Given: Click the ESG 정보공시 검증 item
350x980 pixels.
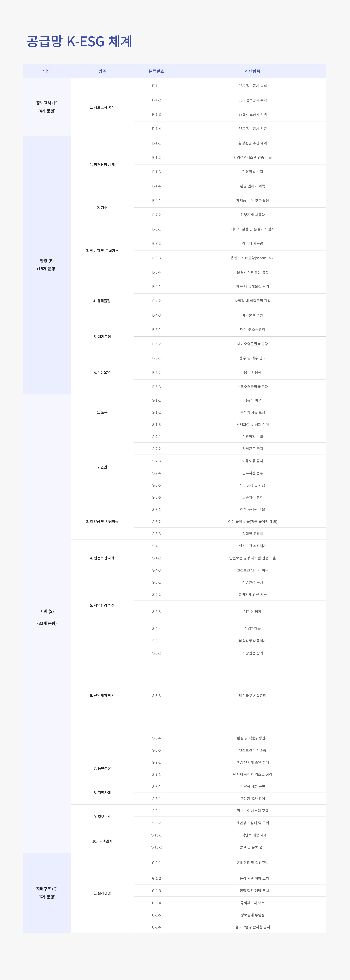Looking at the screenshot, I should [252, 129].
